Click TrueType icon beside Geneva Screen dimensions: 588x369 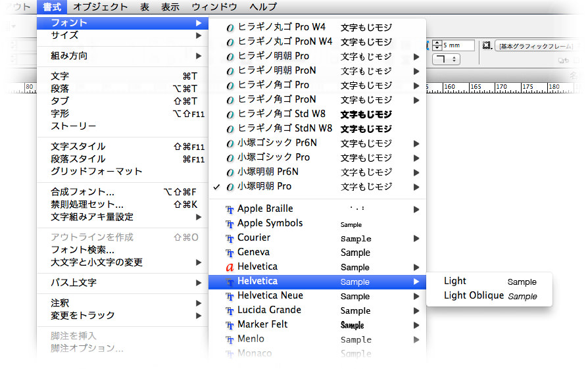(x=230, y=253)
